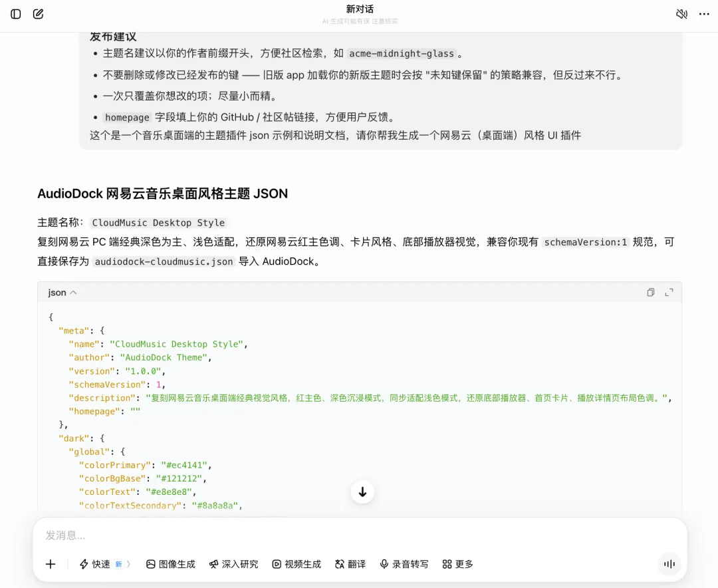718x588 pixels.
Task: Click inline code schemaVersion:1
Action: tap(585, 242)
